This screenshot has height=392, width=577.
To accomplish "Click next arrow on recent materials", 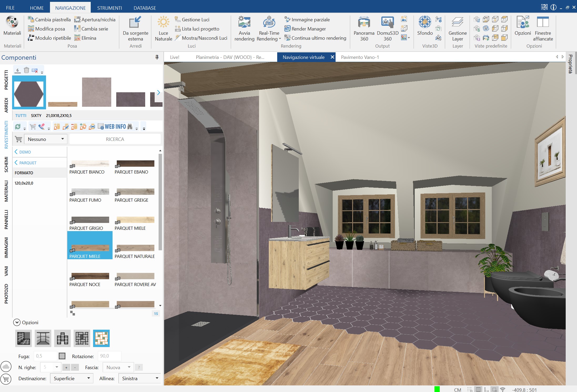I will click(x=158, y=93).
